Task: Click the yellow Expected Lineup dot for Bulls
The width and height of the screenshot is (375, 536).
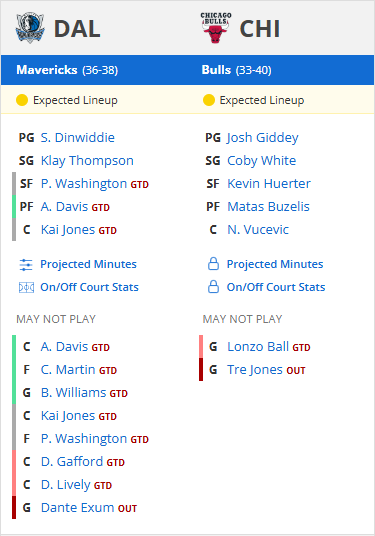Action: (x=209, y=100)
